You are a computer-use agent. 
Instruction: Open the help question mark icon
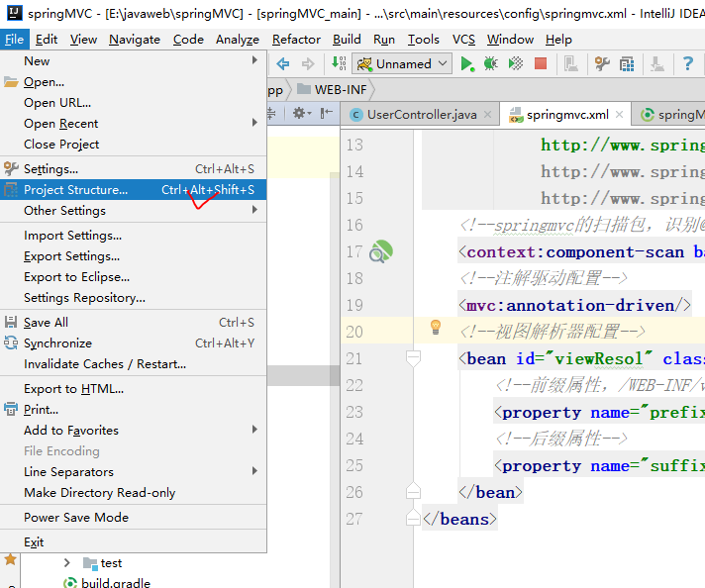pos(687,63)
